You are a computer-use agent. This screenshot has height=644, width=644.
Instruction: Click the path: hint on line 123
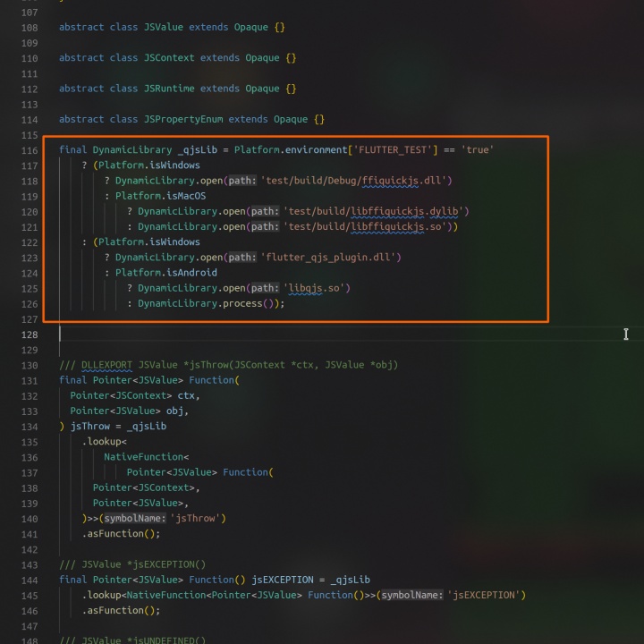pos(242,258)
